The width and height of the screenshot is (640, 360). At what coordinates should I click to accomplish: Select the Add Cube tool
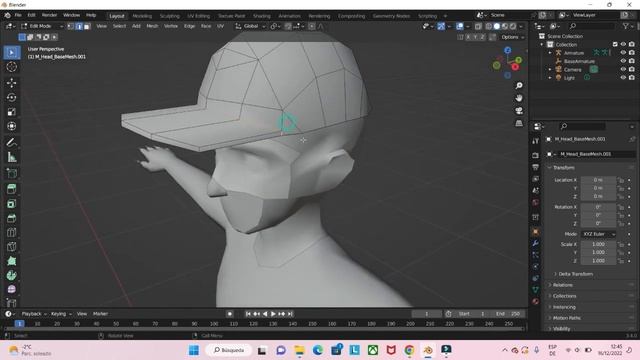point(12,173)
